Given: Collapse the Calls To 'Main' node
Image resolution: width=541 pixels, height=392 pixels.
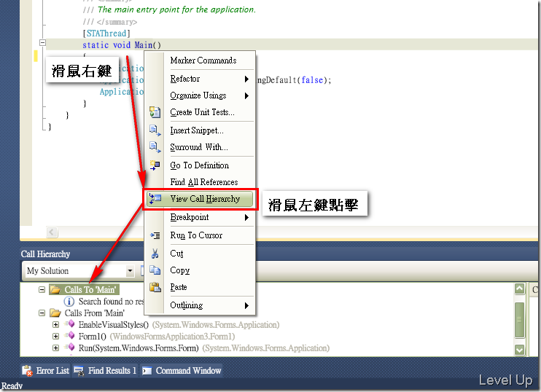Looking at the screenshot, I should [x=42, y=289].
